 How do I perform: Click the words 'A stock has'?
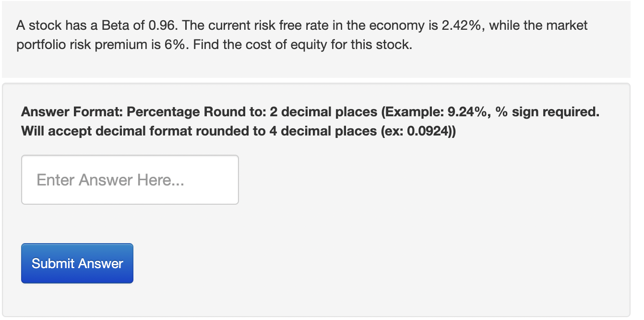coord(43,25)
